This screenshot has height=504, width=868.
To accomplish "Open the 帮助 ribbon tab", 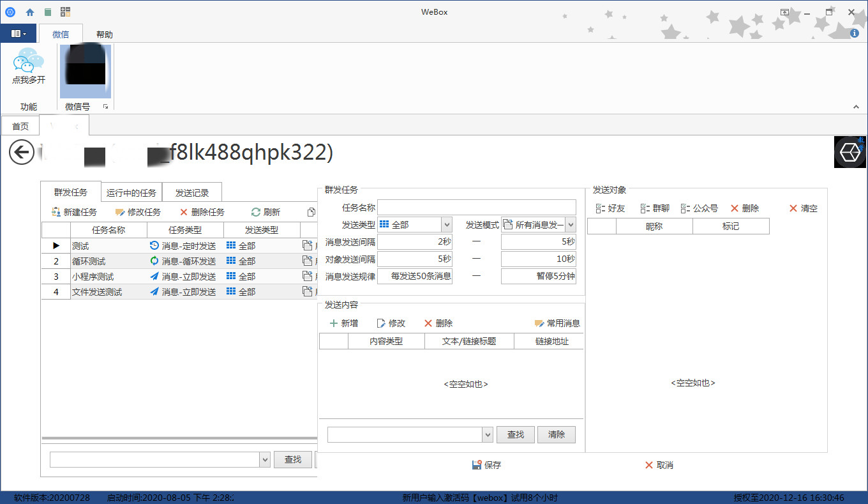I will coord(105,34).
